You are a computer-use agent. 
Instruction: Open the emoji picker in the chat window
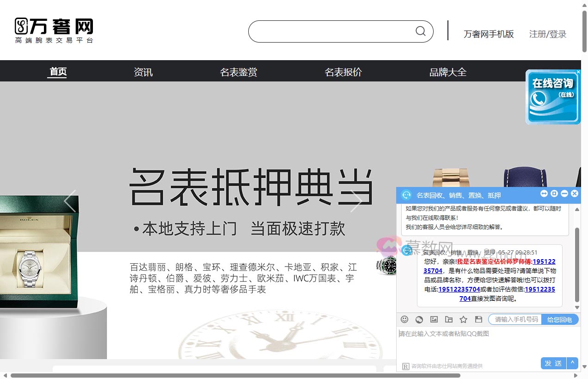(405, 319)
